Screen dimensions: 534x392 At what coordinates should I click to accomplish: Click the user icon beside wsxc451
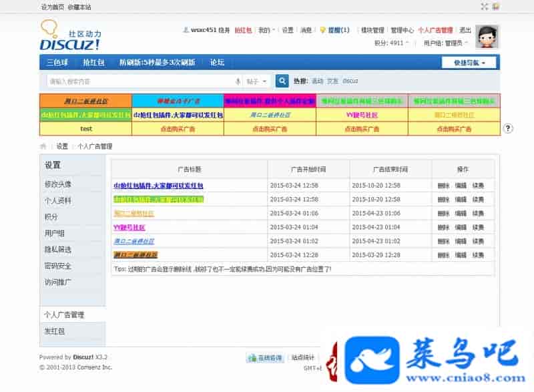(186, 30)
